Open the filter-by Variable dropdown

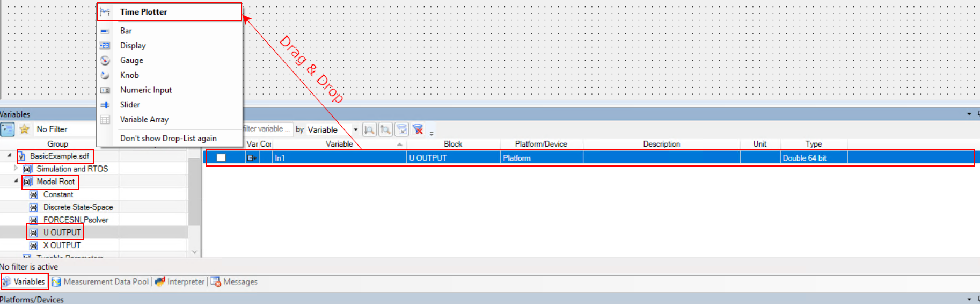pos(355,129)
